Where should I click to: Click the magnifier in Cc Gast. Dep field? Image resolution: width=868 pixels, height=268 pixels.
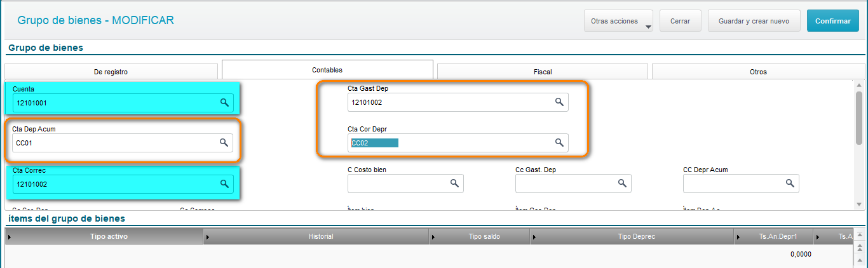622,183
